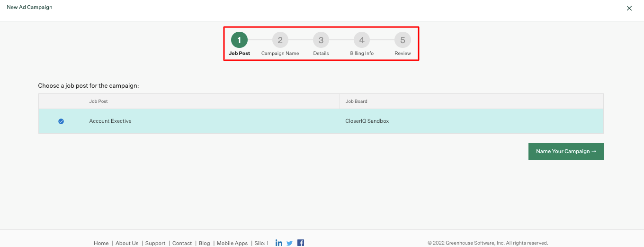Open the Twitter bird icon

point(290,243)
